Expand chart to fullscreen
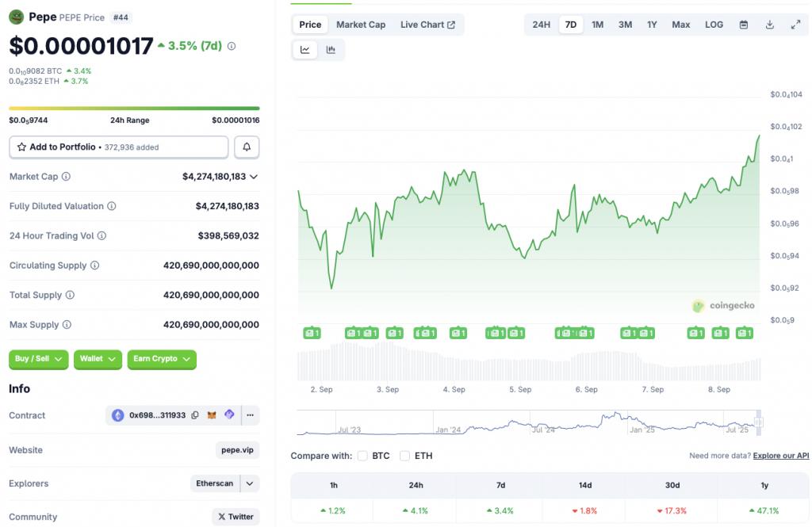 click(x=795, y=25)
